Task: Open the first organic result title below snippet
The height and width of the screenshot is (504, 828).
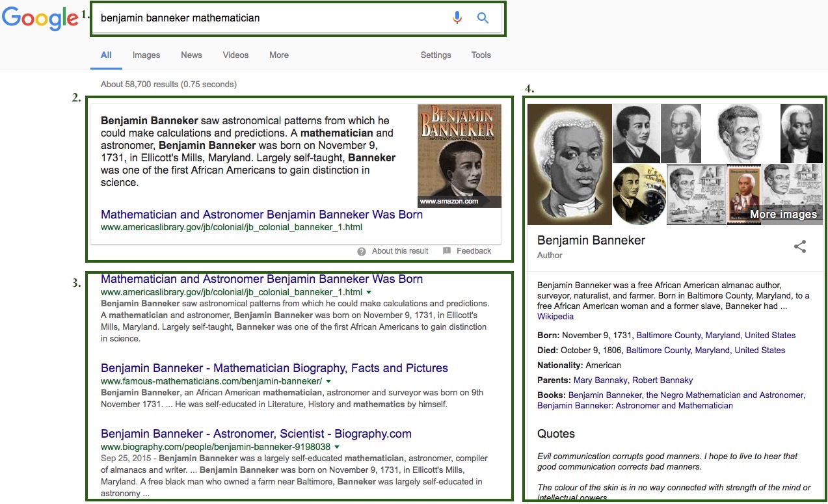Action: [x=261, y=279]
